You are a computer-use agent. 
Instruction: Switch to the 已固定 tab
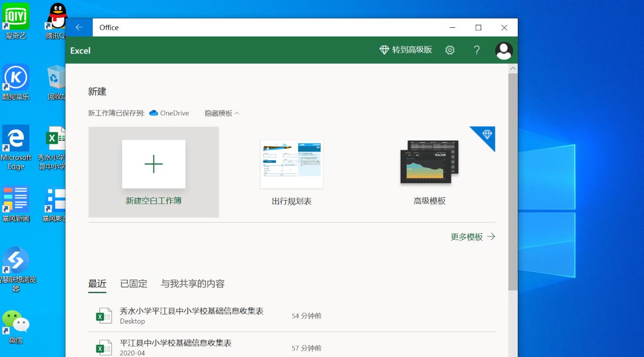(x=133, y=284)
